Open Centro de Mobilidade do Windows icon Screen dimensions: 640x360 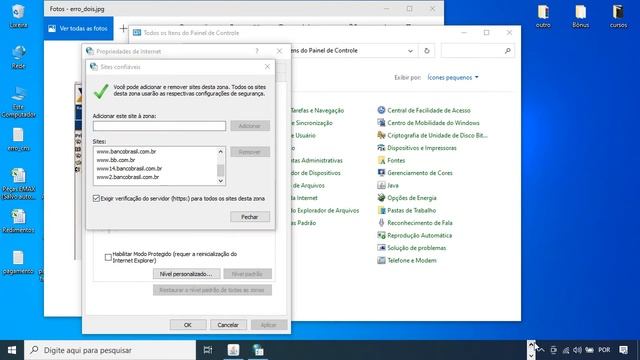(x=381, y=122)
